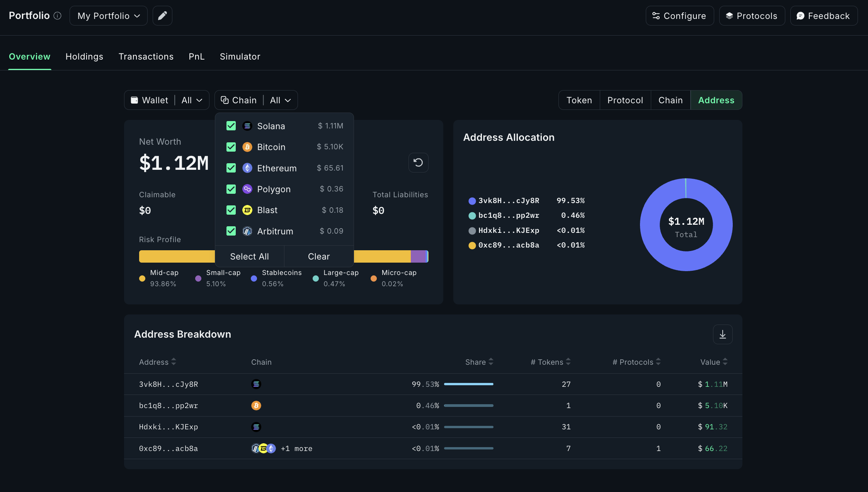
Task: Toggle the Polygon chain checkbox
Action: [231, 189]
